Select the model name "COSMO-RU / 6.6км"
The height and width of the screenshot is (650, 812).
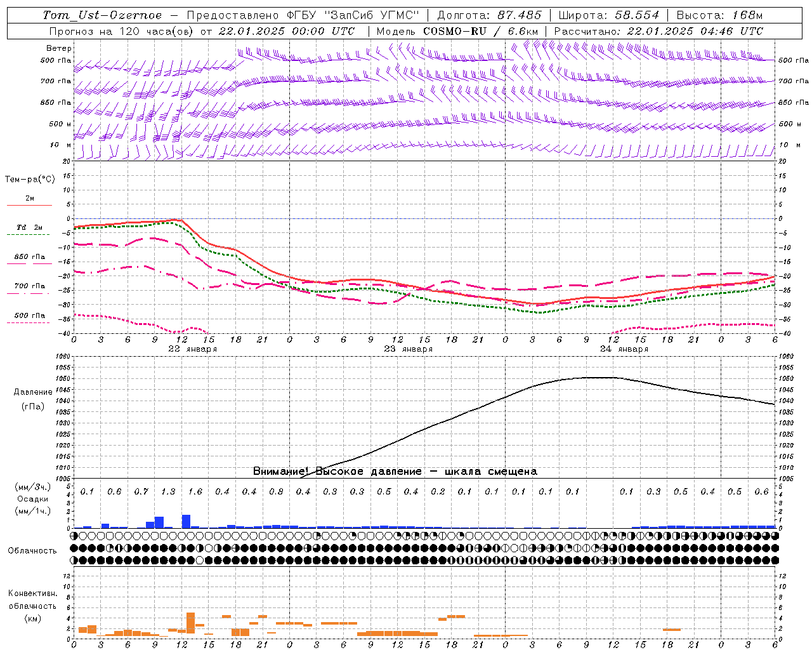click(481, 31)
